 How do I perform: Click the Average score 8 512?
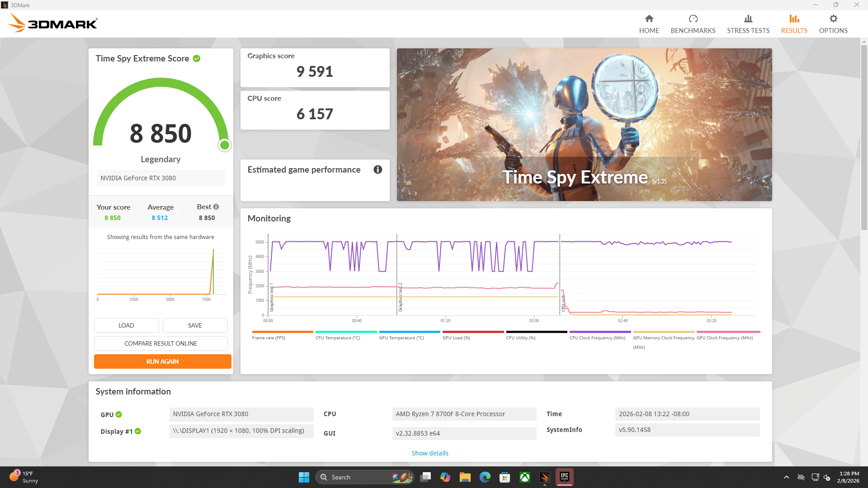tap(160, 218)
